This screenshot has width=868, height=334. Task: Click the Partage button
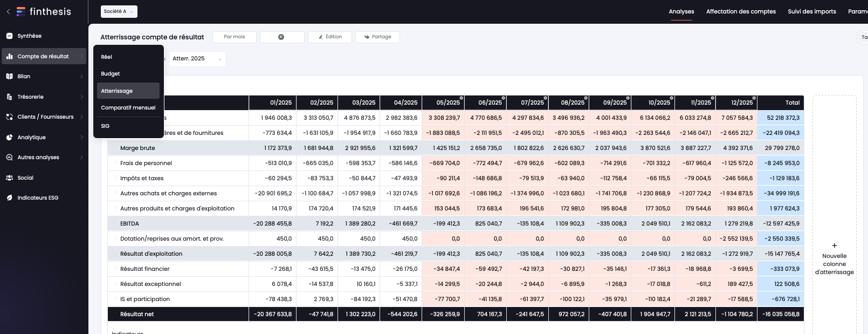pyautogui.click(x=377, y=37)
